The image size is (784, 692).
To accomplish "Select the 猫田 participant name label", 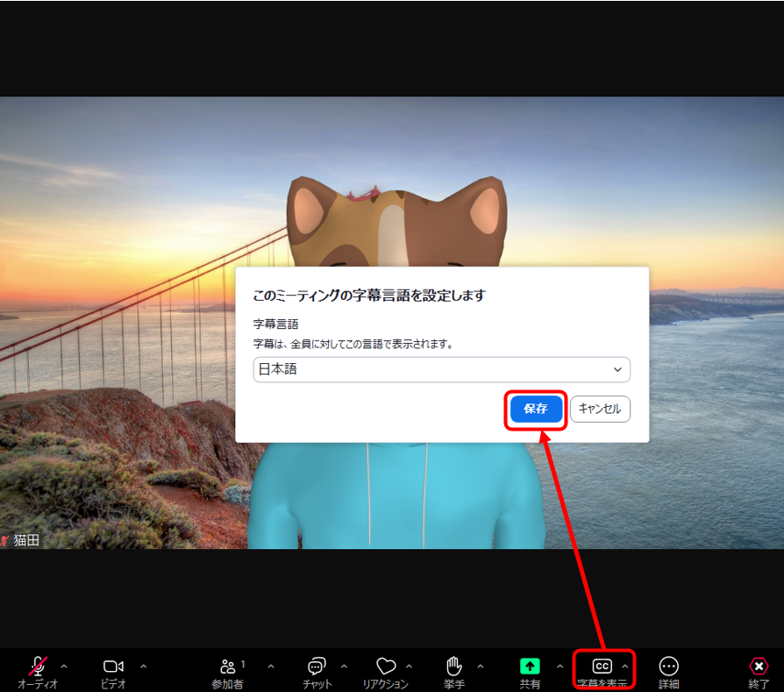I will point(26,540).
